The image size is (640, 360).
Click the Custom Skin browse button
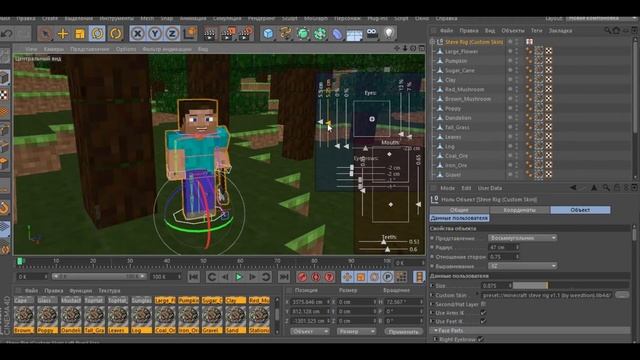(x=622, y=295)
